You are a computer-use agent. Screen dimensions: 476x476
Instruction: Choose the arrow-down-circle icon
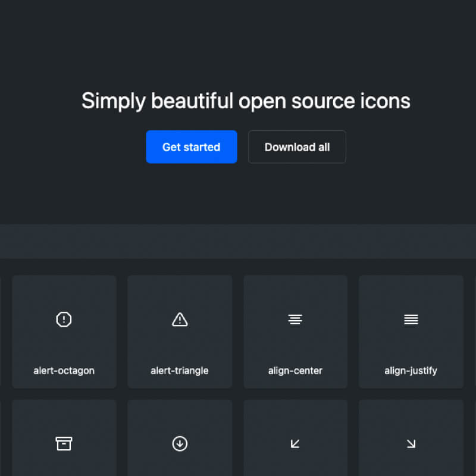pos(180,444)
